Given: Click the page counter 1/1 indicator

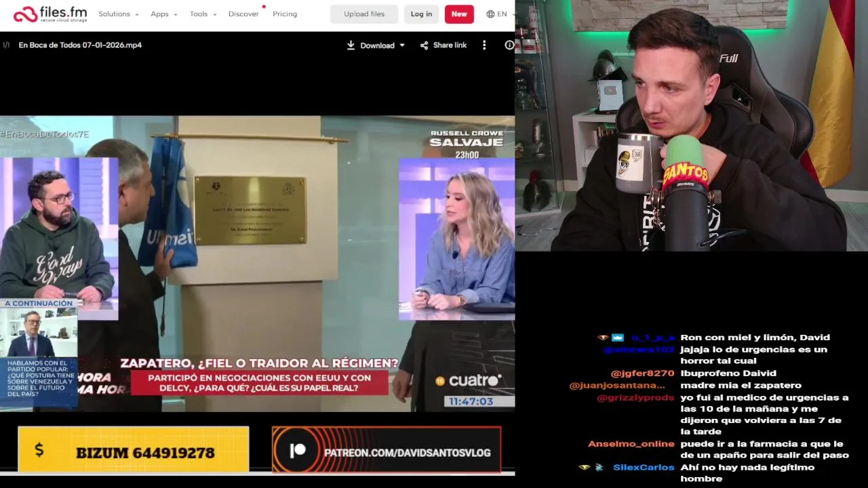Looking at the screenshot, I should (x=6, y=45).
